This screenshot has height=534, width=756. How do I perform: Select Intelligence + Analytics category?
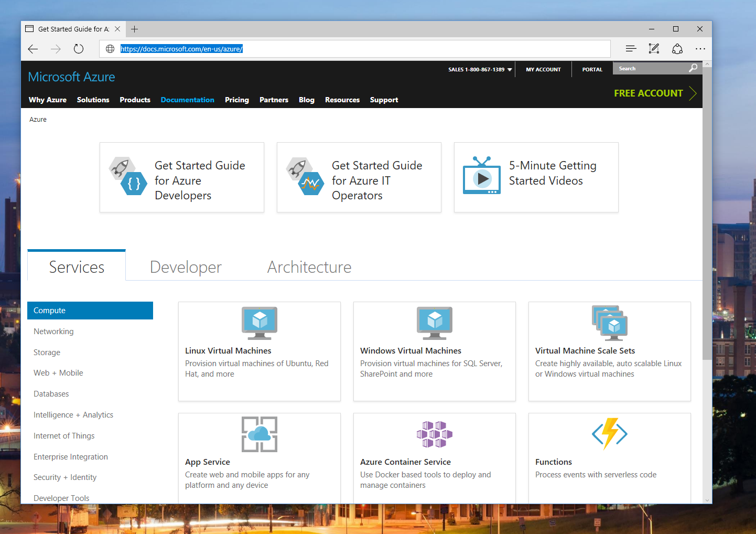tap(73, 415)
